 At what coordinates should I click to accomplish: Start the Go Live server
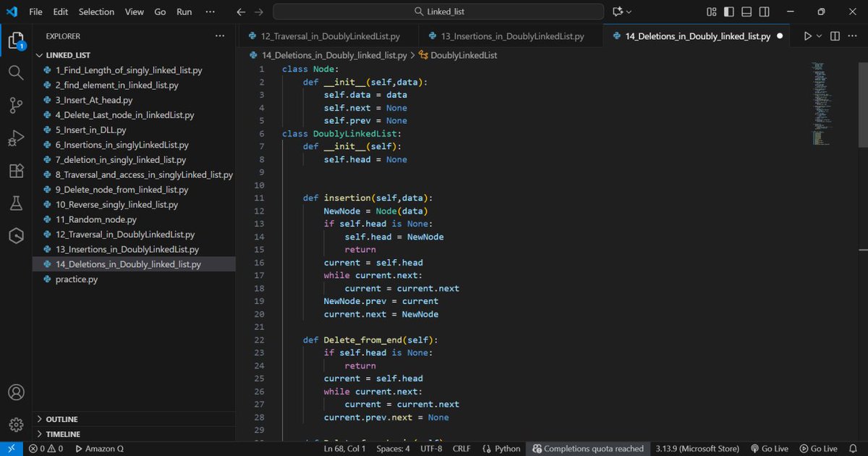[770, 448]
